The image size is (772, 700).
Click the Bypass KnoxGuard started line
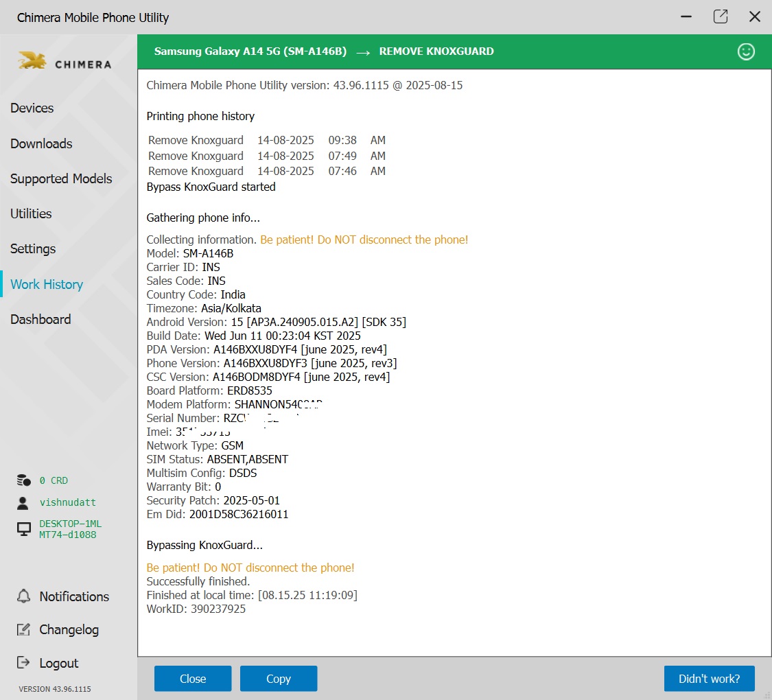[x=211, y=187]
